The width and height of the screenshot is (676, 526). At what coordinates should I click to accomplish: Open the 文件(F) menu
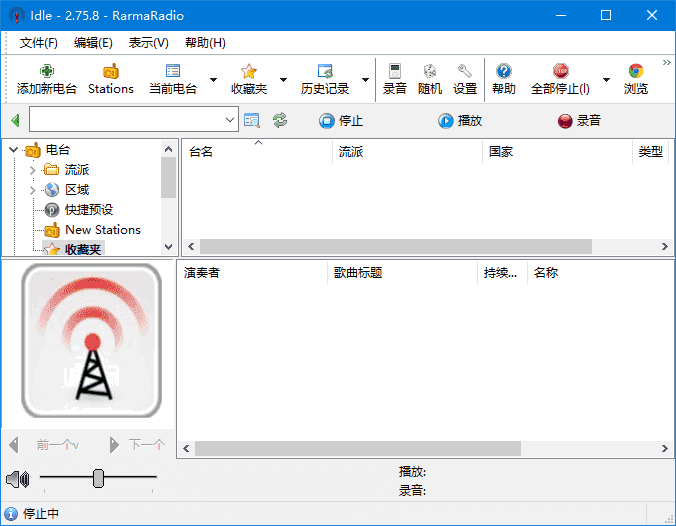(39, 43)
